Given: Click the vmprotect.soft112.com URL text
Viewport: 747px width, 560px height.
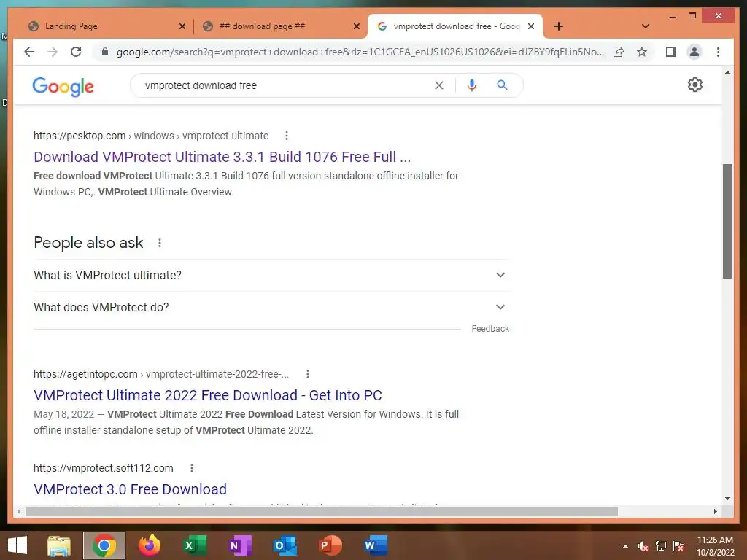Looking at the screenshot, I should click(104, 469).
